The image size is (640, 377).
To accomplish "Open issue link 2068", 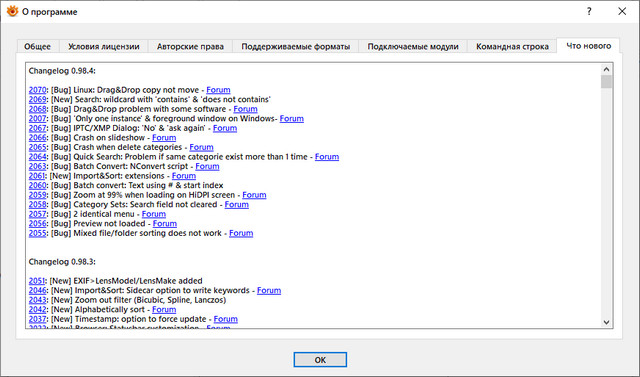I will point(37,109).
